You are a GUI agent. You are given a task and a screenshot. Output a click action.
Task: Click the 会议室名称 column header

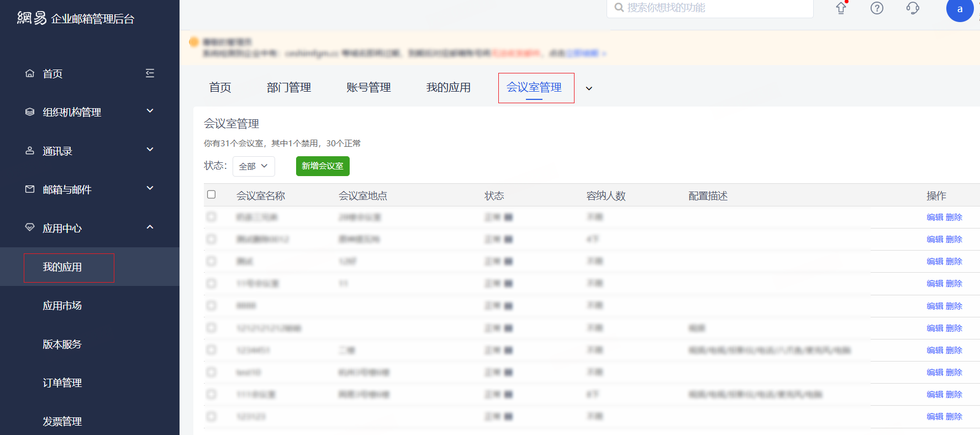(261, 195)
